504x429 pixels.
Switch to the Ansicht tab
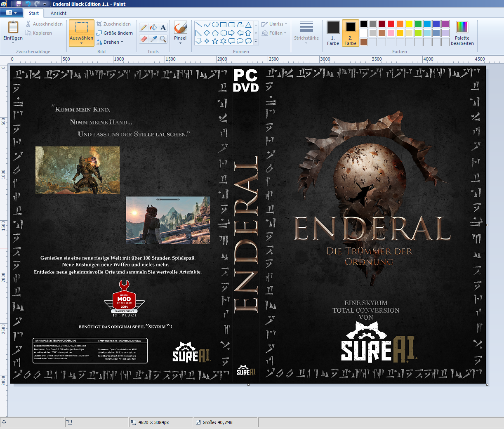pos(59,13)
